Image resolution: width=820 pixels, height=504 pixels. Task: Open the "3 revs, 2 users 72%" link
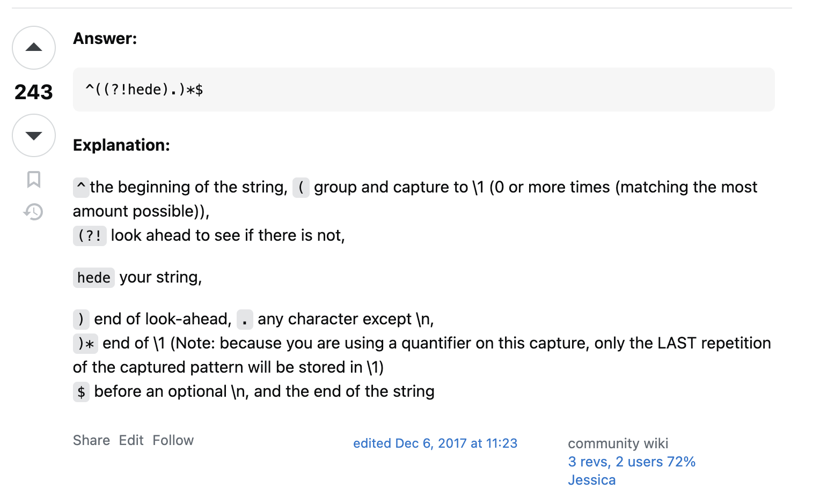[632, 462]
